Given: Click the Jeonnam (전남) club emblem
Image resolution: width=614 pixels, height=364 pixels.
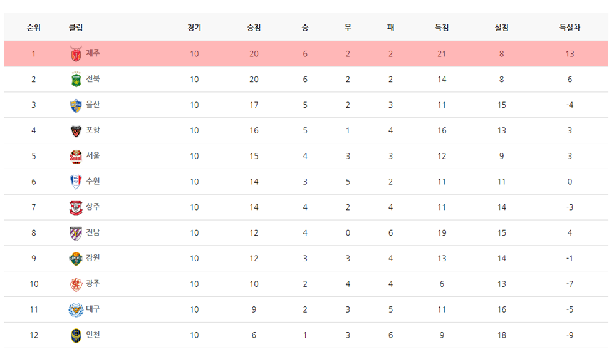Looking at the screenshot, I should (x=76, y=233).
